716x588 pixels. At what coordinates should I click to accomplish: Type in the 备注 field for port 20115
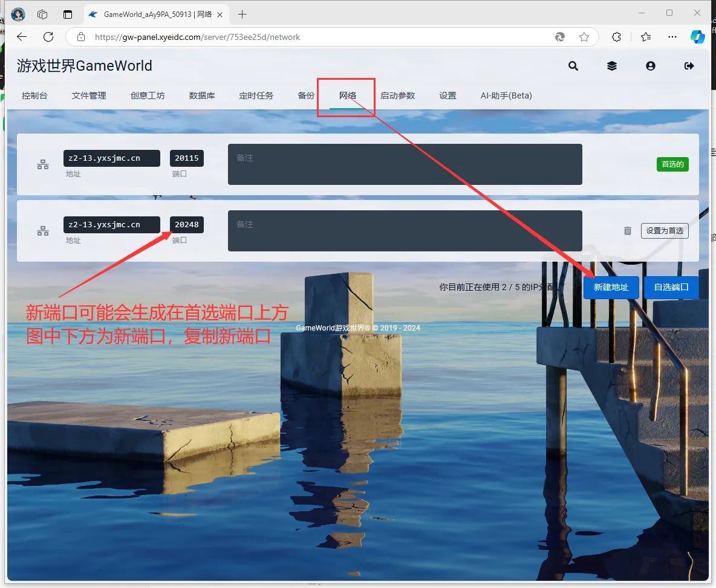(405, 164)
